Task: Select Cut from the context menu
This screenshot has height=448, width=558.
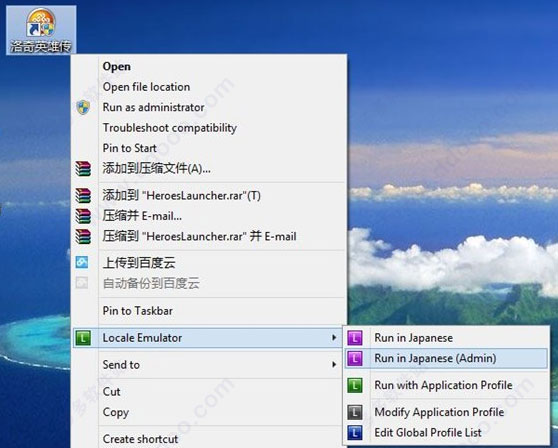Action: pos(208,392)
